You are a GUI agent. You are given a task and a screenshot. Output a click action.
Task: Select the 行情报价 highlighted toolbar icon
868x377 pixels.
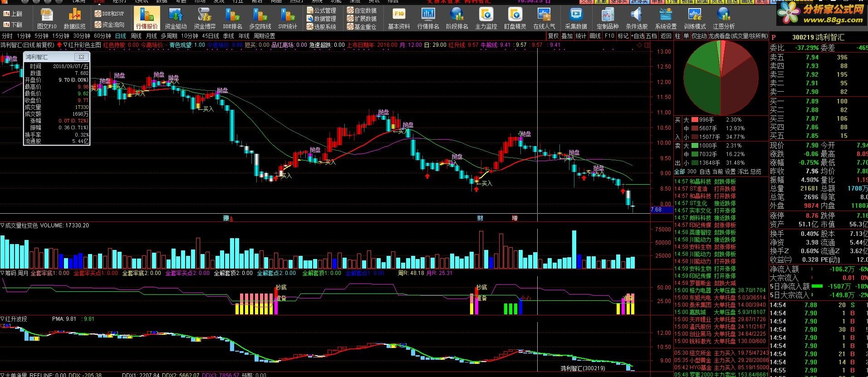(x=147, y=19)
